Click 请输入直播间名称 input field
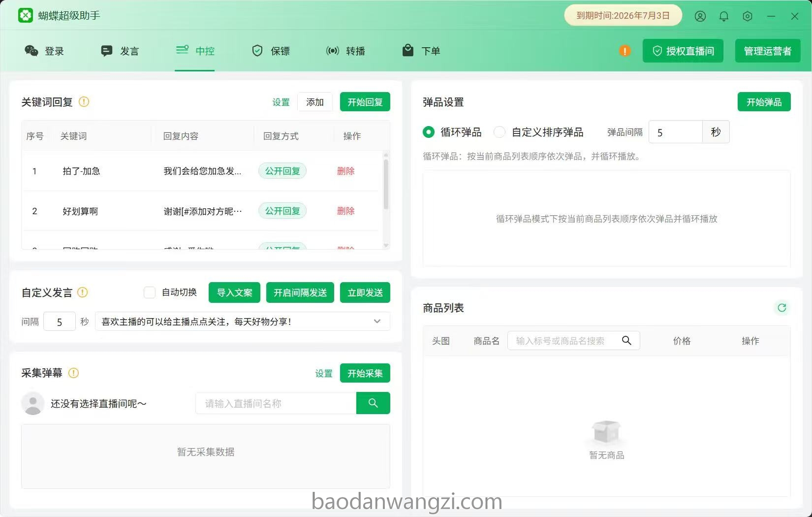Image resolution: width=812 pixels, height=517 pixels. [x=276, y=403]
